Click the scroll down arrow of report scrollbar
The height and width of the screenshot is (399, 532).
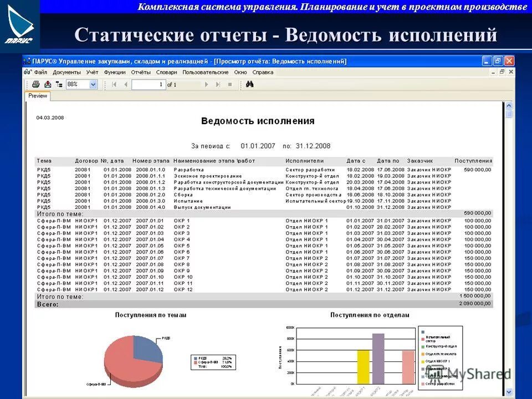tap(509, 392)
